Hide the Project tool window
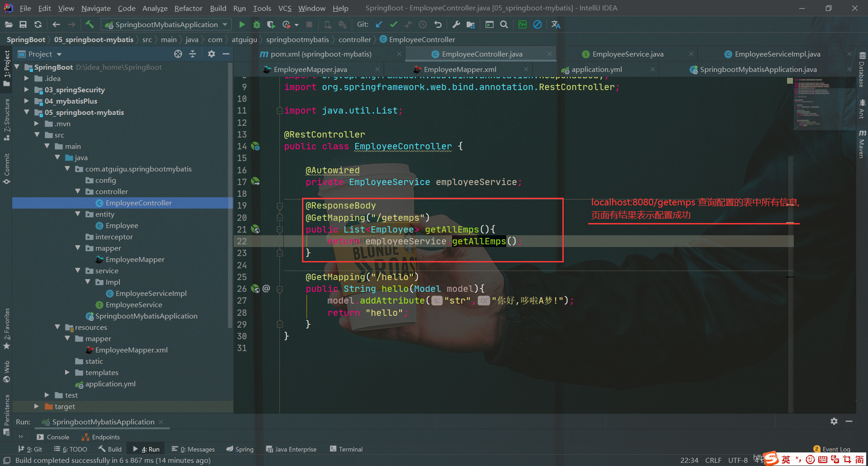The image size is (868, 466). pyautogui.click(x=226, y=54)
